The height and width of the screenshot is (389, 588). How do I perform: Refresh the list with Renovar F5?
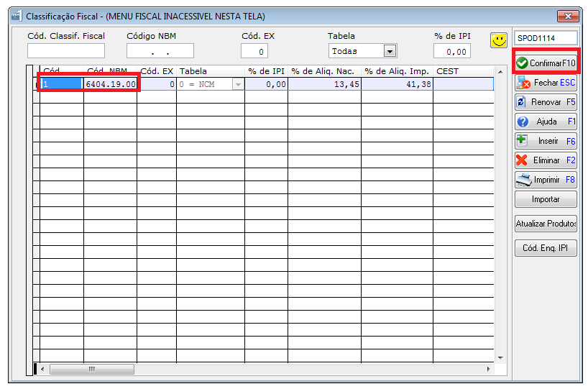(x=546, y=102)
